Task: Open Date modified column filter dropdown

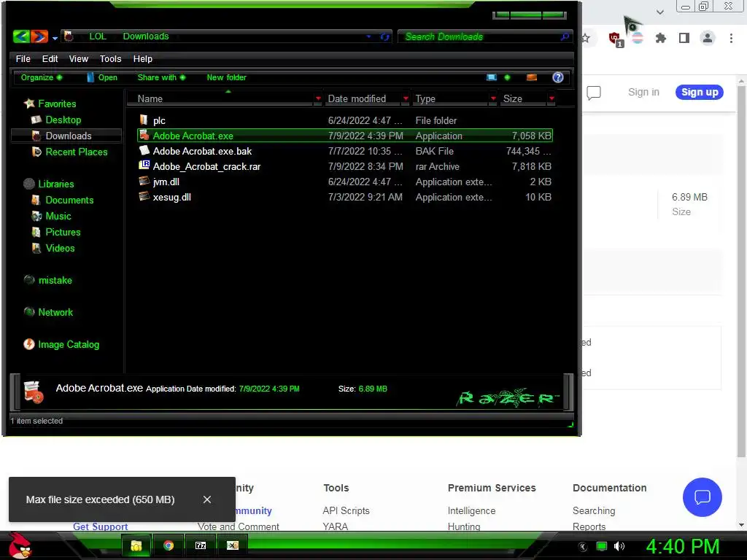Action: [406, 98]
